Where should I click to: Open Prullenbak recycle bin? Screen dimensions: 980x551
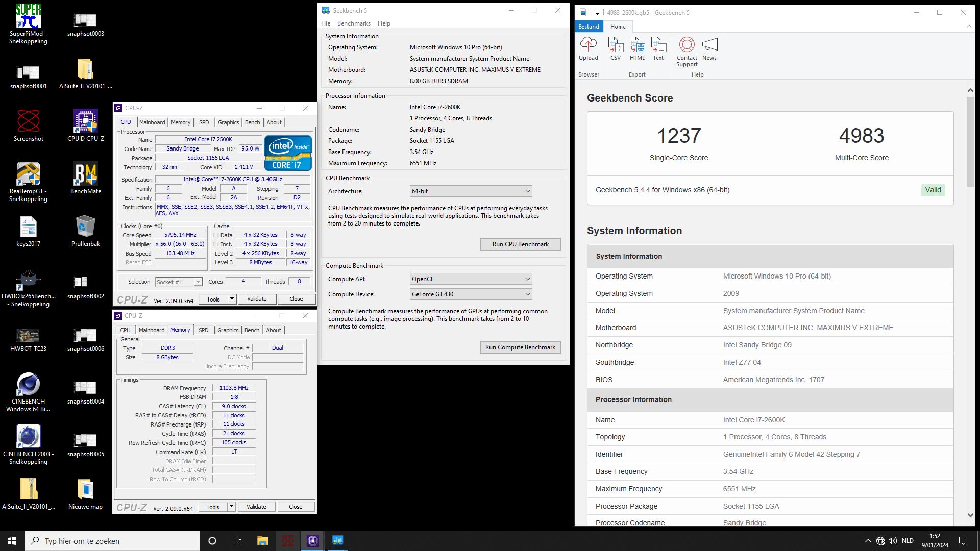[85, 231]
